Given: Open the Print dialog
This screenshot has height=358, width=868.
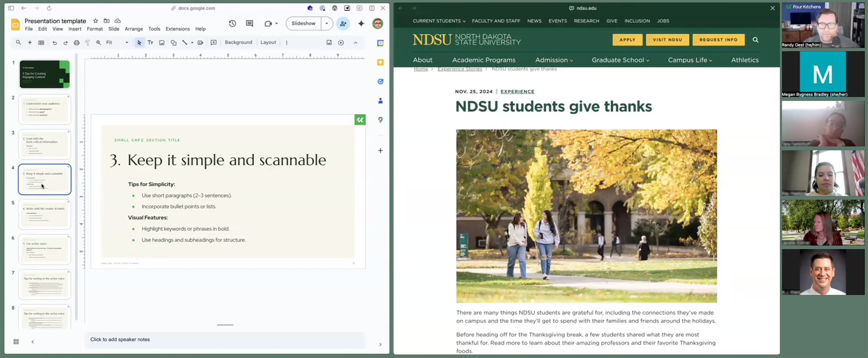Looking at the screenshot, I should pos(76,42).
